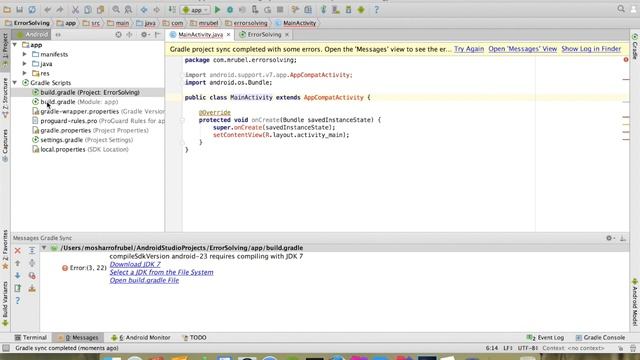The width and height of the screenshot is (640, 360).
Task: Open the Terminal tool window
Action: click(31, 338)
